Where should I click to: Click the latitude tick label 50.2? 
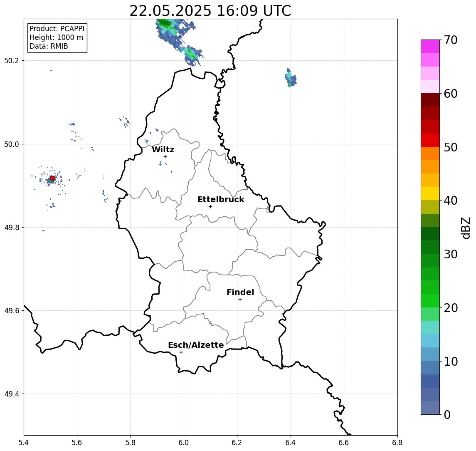(12, 60)
